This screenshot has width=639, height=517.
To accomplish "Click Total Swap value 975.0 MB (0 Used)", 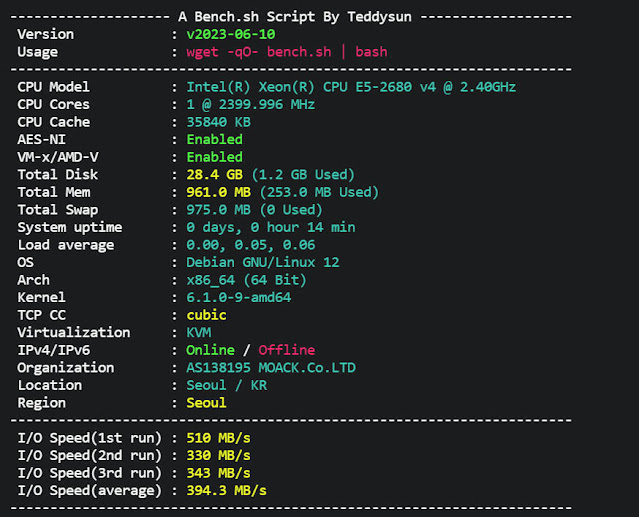I will click(x=254, y=210).
